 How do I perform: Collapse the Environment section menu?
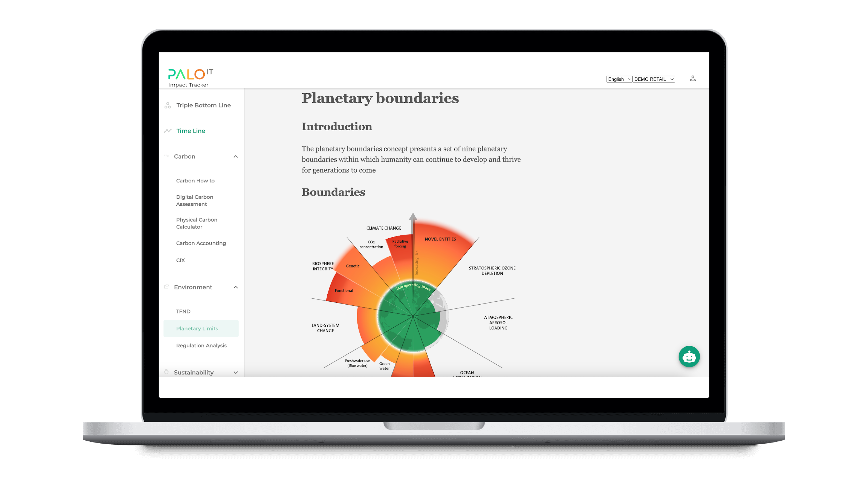235,287
